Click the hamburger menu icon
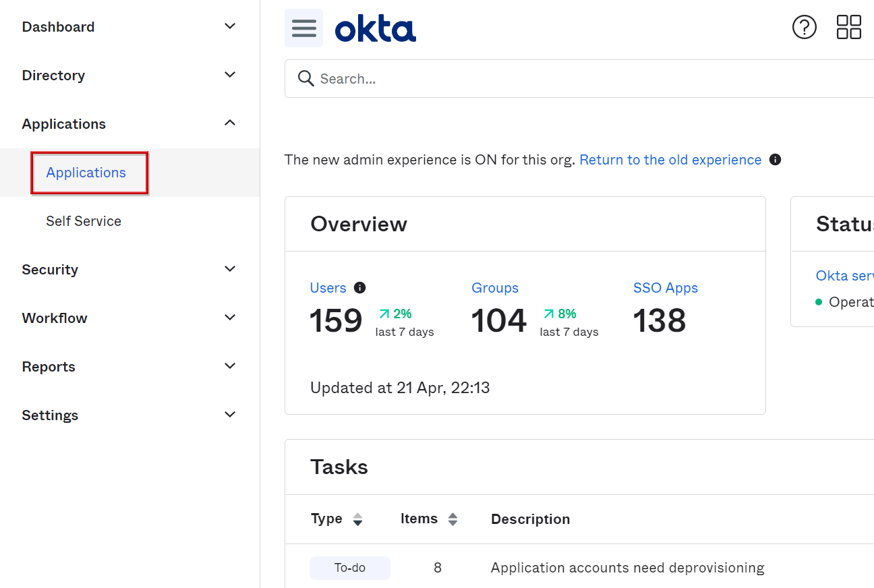Viewport: 874px width, 588px height. pos(303,28)
